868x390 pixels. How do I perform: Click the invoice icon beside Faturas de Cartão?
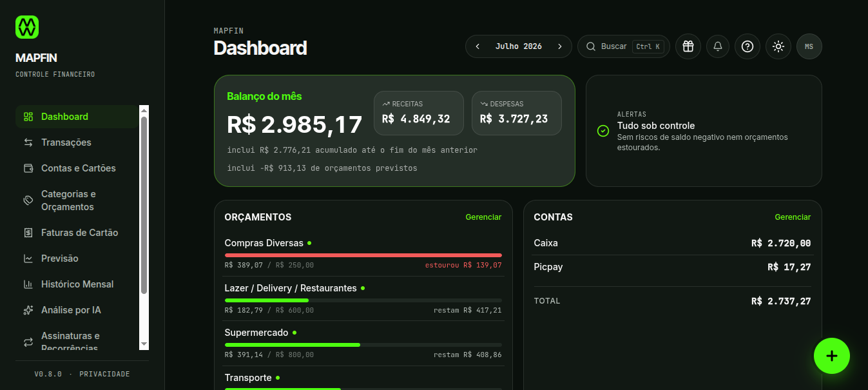point(28,233)
